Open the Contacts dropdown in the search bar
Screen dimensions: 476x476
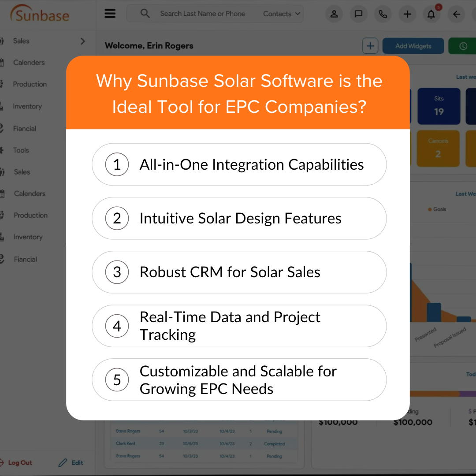pos(280,13)
